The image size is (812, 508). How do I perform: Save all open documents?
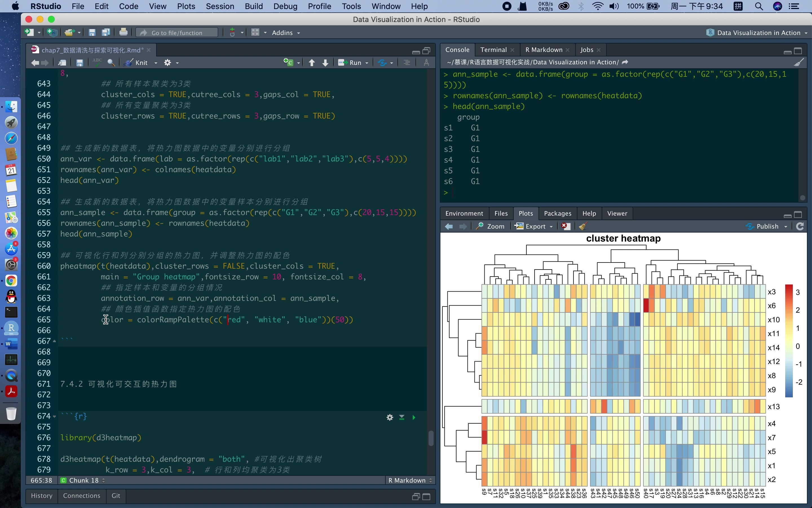point(106,32)
